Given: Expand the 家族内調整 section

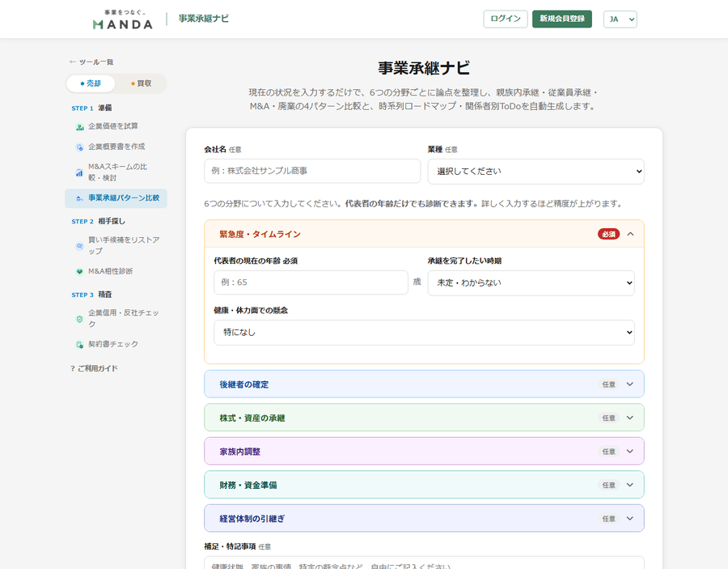Looking at the screenshot, I should pos(424,451).
